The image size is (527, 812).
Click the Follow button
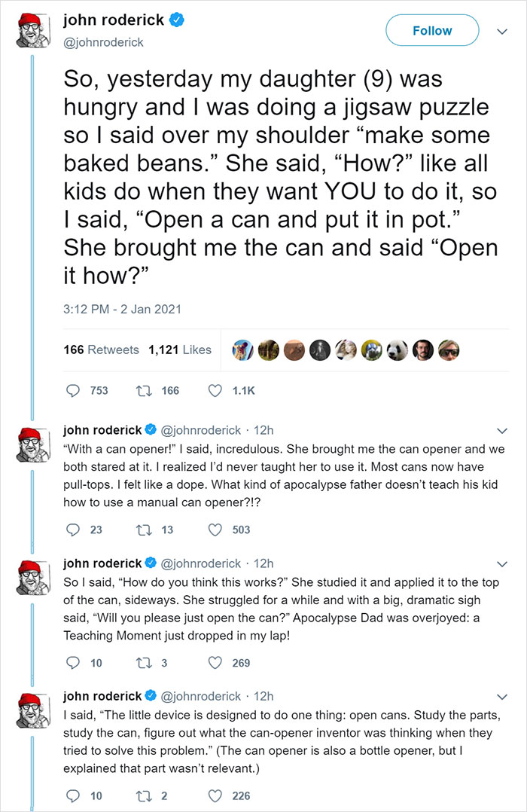(432, 30)
